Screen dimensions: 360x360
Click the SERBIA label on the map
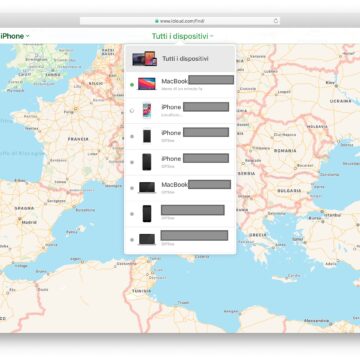coord(246,174)
